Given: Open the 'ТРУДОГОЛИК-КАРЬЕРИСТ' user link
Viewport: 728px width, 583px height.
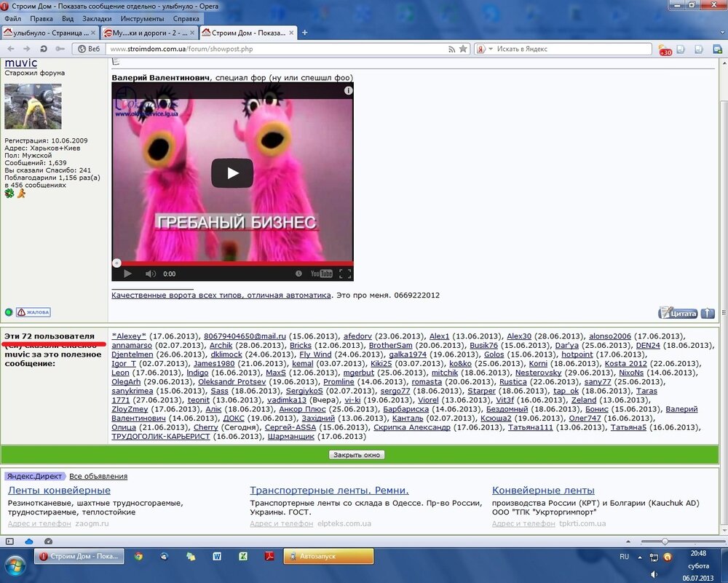Looking at the screenshot, I should (161, 436).
